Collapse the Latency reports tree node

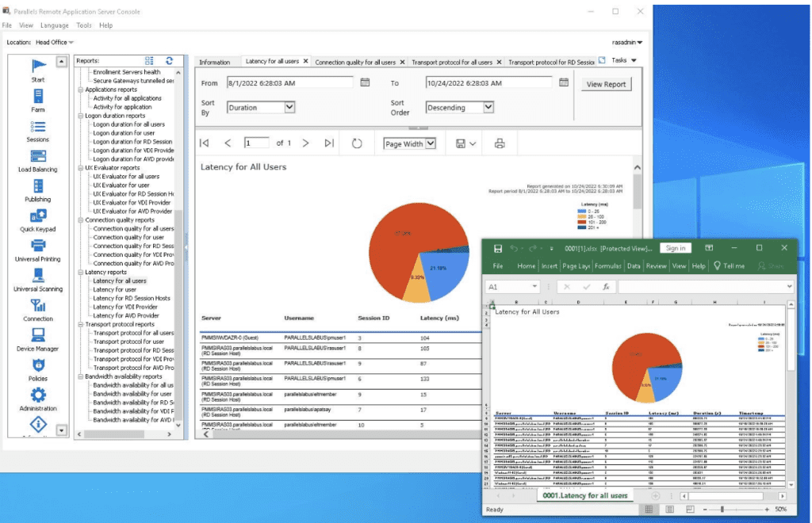click(x=80, y=272)
